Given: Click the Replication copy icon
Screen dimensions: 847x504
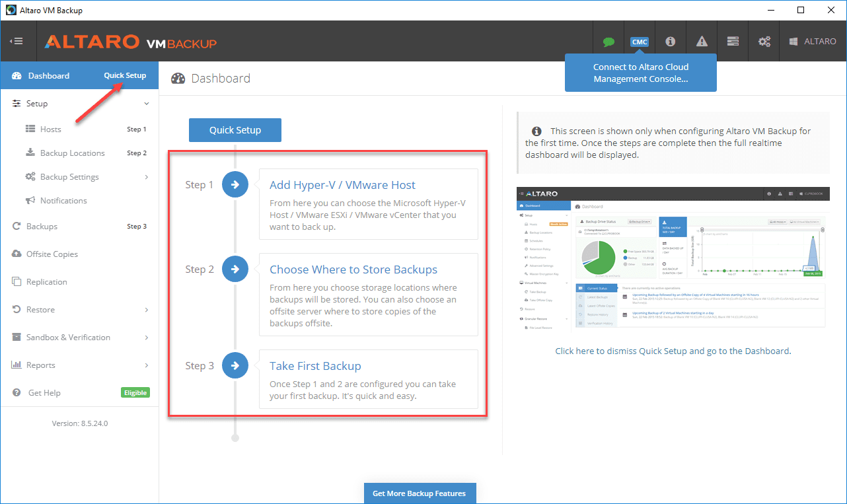Looking at the screenshot, I should click(x=17, y=282).
